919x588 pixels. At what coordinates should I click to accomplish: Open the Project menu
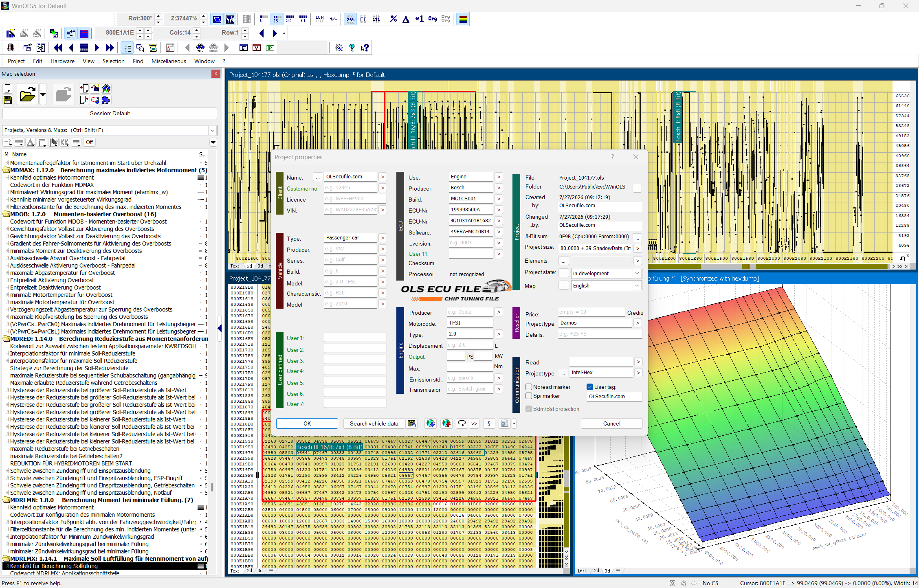[16, 61]
